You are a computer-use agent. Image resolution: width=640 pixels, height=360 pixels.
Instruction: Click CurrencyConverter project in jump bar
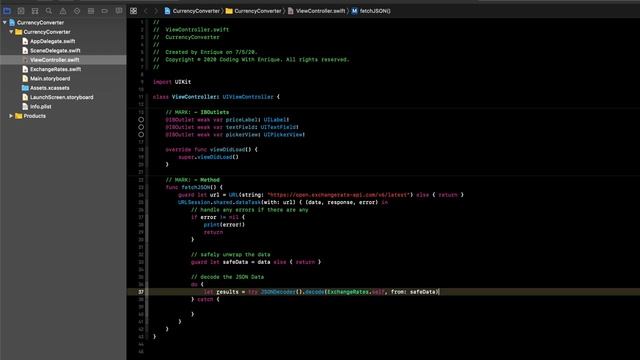tap(192, 11)
